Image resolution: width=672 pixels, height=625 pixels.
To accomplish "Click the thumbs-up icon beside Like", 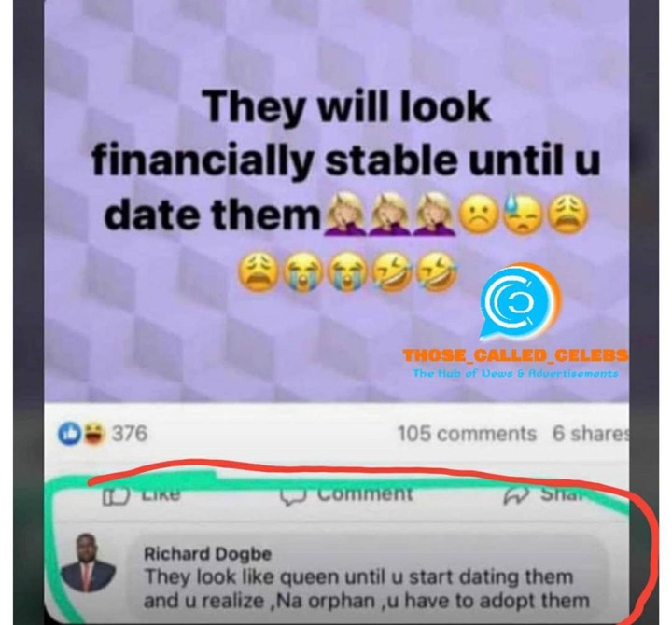I will pos(116,496).
